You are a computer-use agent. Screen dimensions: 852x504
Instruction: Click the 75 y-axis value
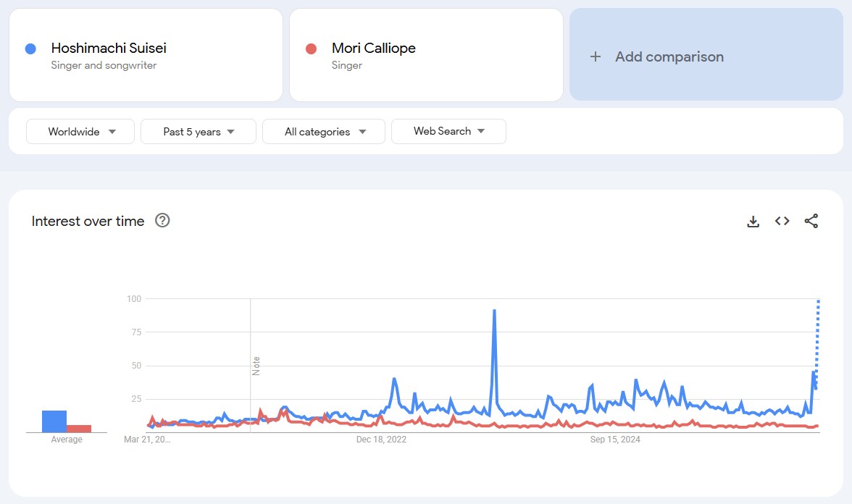tap(136, 332)
